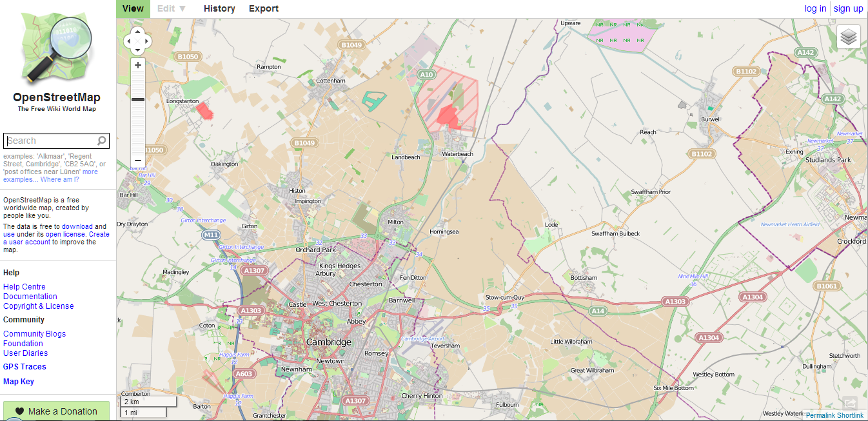The width and height of the screenshot is (868, 421).
Task: Click the Stow-cum-Quy label
Action: pyautogui.click(x=504, y=297)
